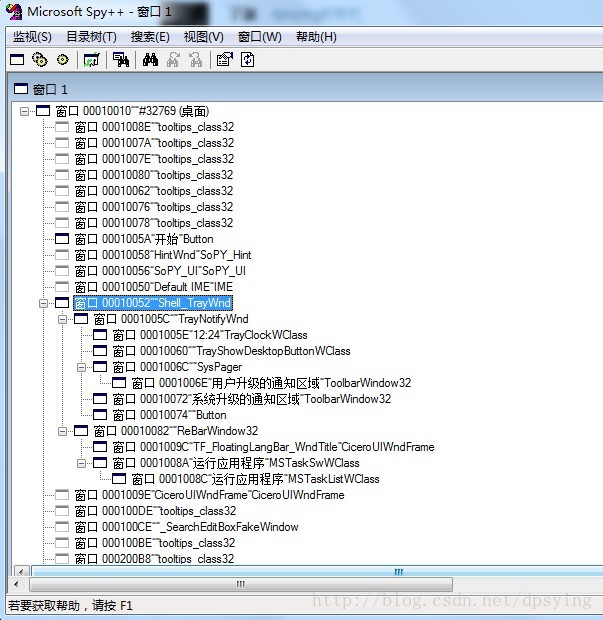Open the 视图(V) menu
This screenshot has height=620, width=603.
pos(204,37)
